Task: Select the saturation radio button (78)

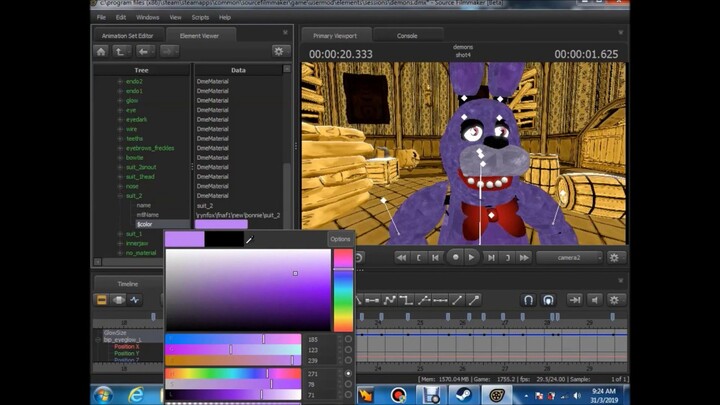Action: [348, 384]
